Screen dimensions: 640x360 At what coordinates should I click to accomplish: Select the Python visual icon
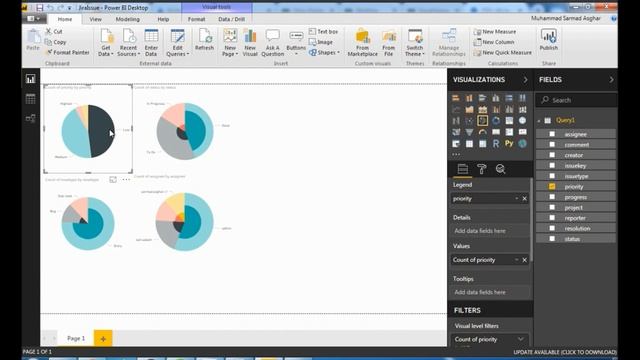509,144
